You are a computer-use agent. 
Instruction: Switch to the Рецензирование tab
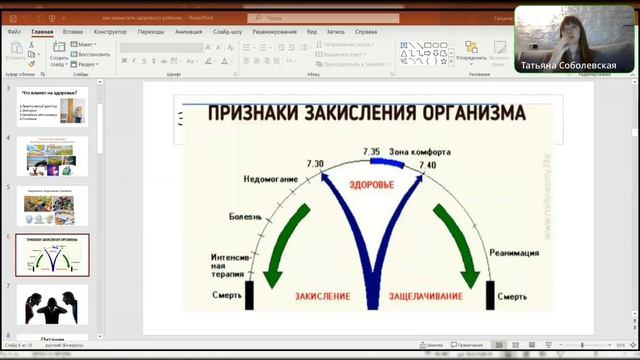point(274,31)
